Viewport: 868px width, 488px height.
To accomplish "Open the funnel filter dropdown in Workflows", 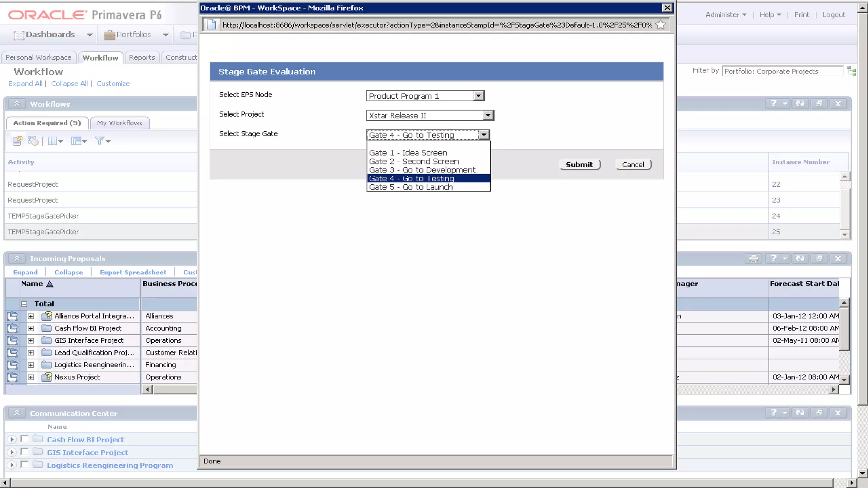I will (103, 141).
